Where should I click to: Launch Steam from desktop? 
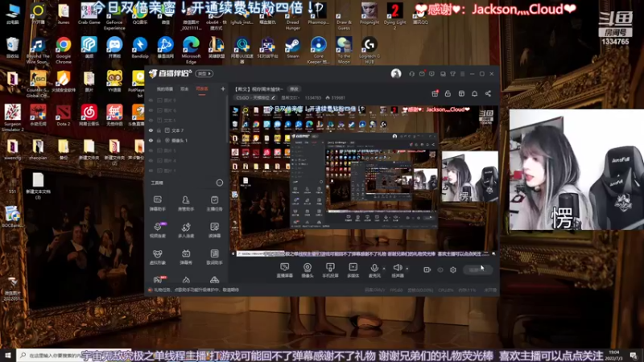(x=293, y=47)
